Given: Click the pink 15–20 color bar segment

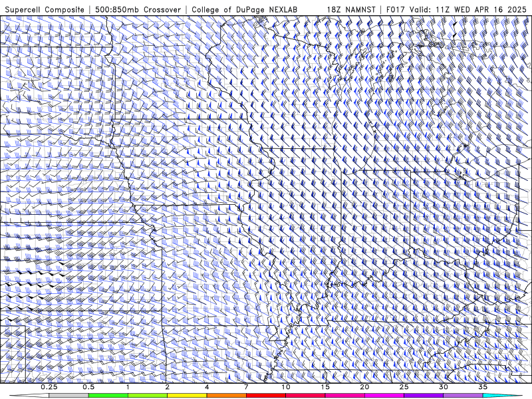Looking at the screenshot, I should 344,396.
